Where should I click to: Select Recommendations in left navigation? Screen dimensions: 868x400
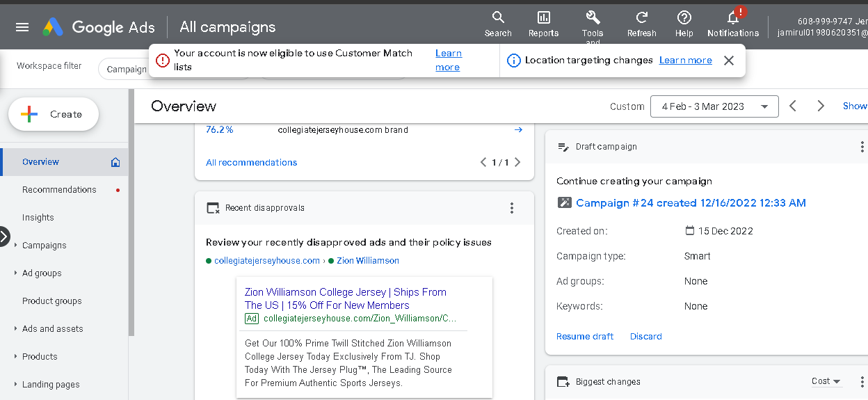tap(59, 190)
